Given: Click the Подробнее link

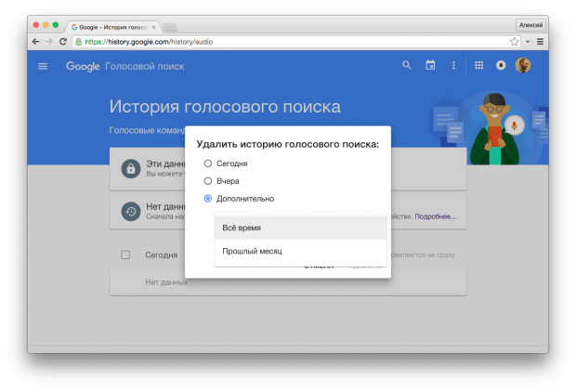Looking at the screenshot, I should [435, 216].
